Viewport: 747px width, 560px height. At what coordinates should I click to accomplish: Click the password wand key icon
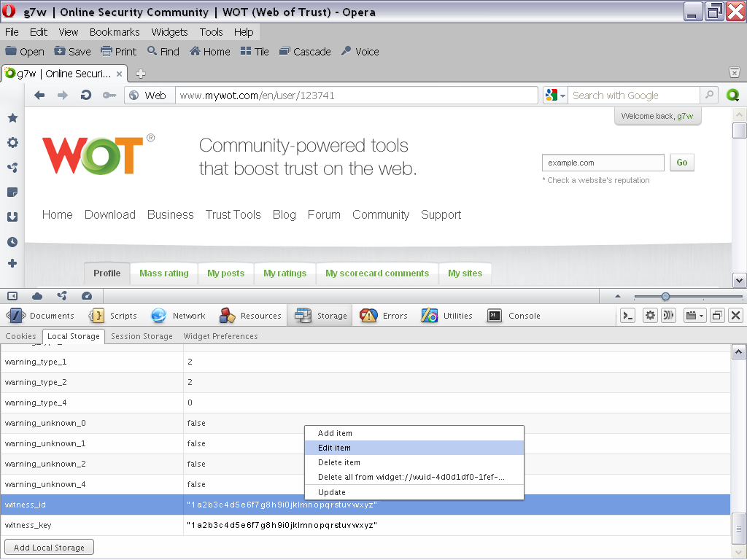point(109,96)
